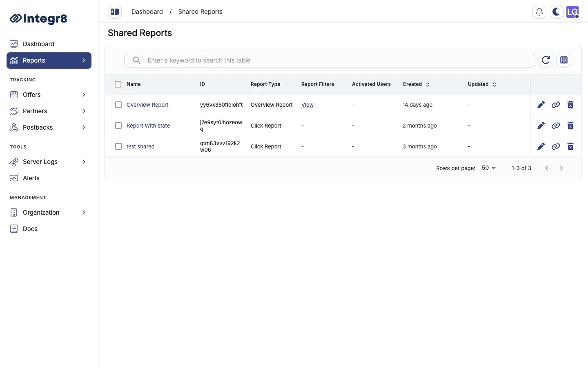
Task: Open Alerts in the sidebar
Action: [49, 178]
